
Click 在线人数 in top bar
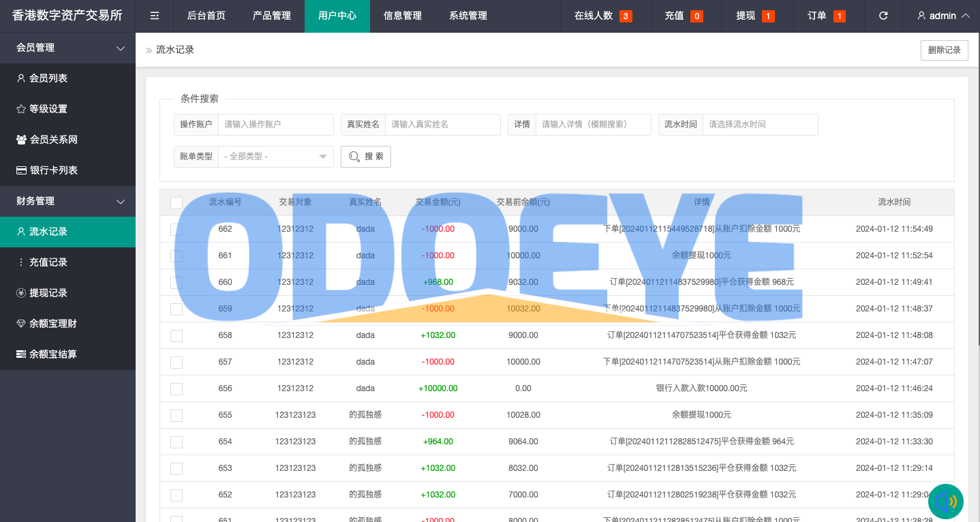coord(594,16)
